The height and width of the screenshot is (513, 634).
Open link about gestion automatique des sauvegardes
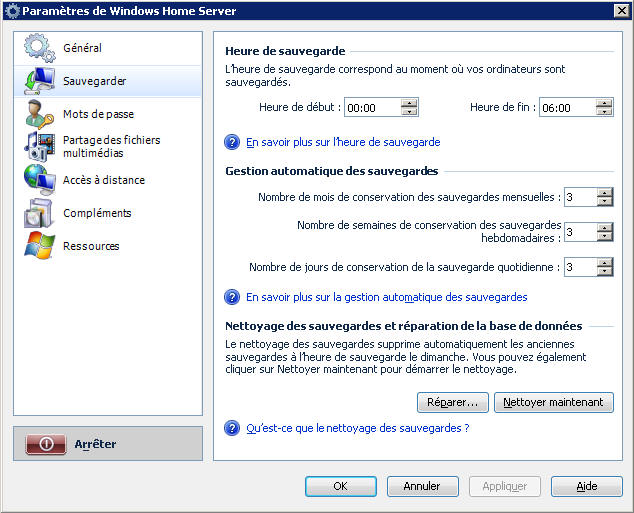386,297
